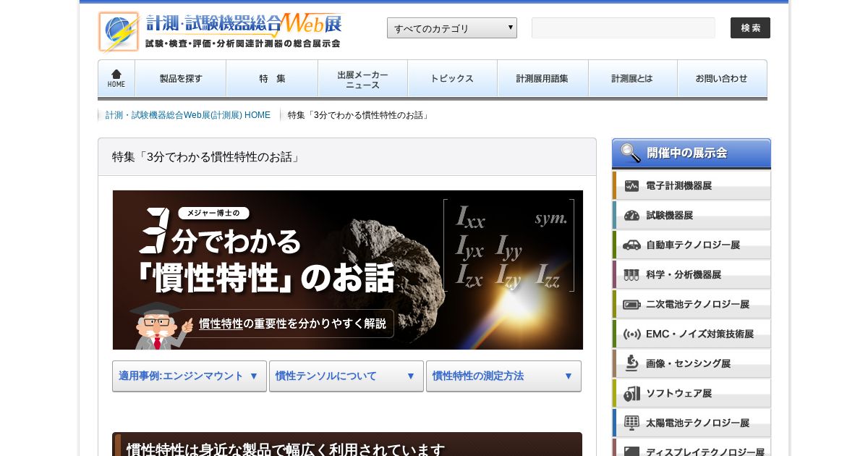
Task: Open the 電子計測機器展 exhibition link
Action: click(692, 185)
